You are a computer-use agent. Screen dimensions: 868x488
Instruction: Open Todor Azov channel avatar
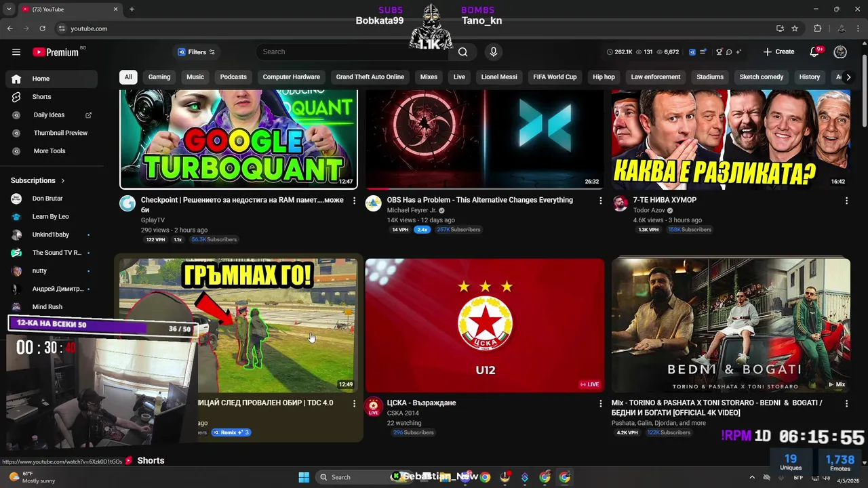[x=620, y=203]
